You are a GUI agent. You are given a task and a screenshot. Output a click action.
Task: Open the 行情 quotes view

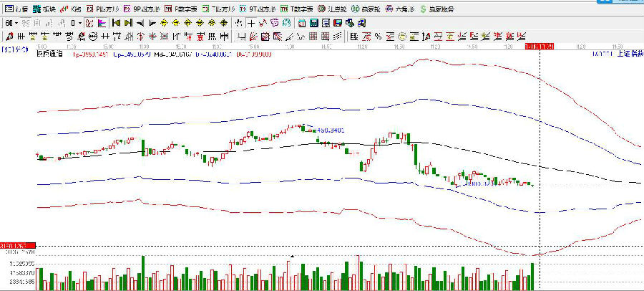(x=15, y=9)
